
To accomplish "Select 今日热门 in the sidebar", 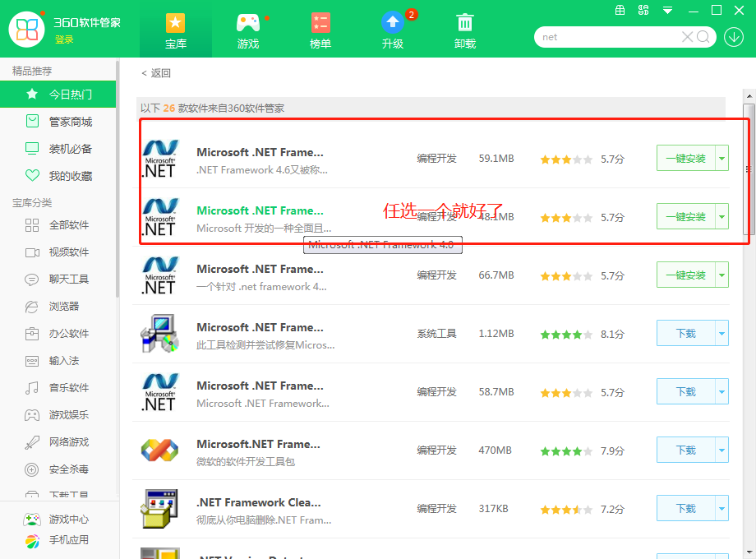I will tap(58, 94).
